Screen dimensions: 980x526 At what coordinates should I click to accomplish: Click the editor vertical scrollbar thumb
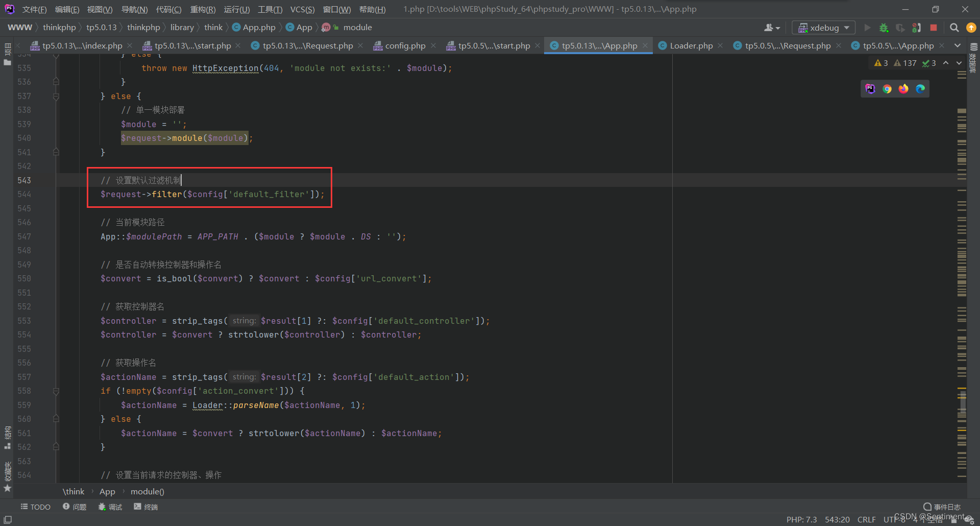[x=962, y=402]
